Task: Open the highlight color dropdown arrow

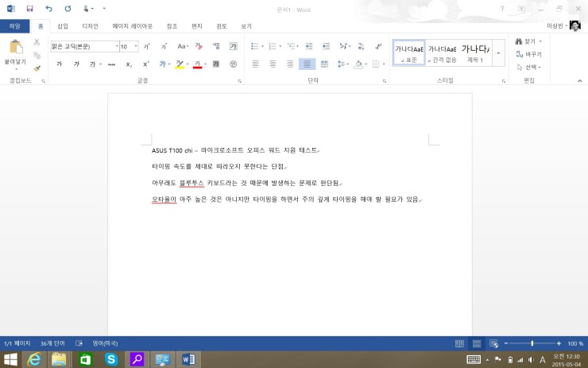Action: tap(188, 64)
